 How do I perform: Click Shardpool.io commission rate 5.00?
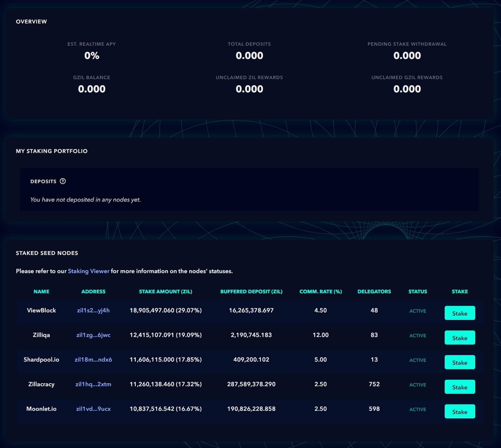pyautogui.click(x=321, y=359)
